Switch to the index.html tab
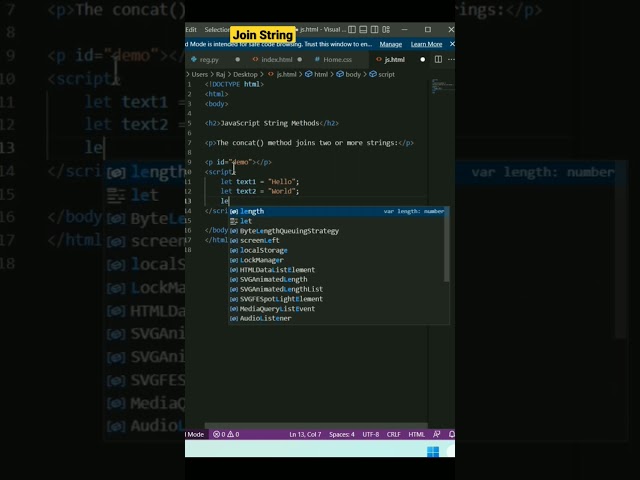640x480 pixels. click(x=276, y=60)
